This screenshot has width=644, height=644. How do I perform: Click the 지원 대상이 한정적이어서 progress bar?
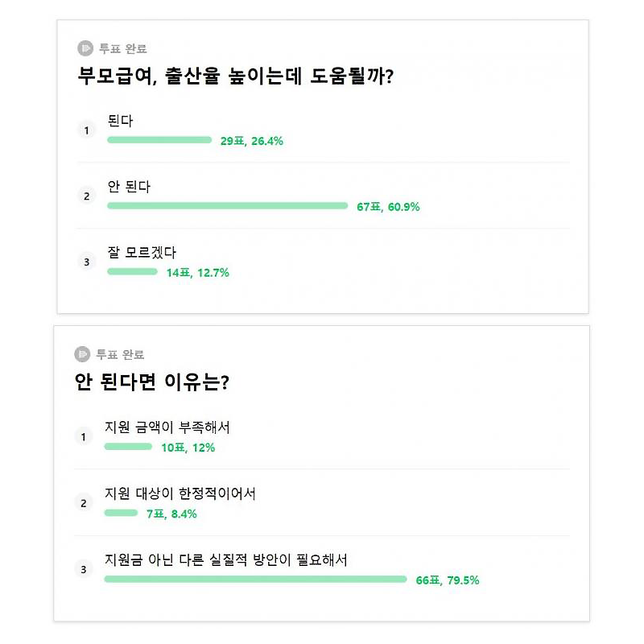point(121,513)
